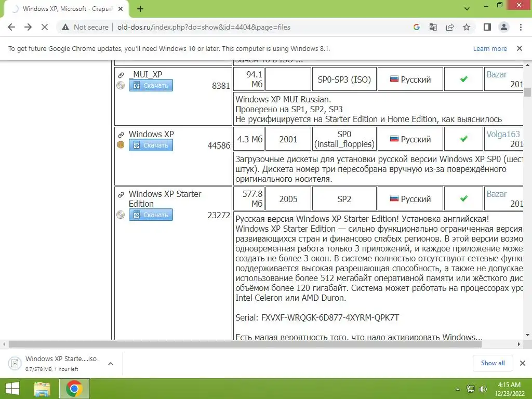
Task: Toggle Chrome side panel
Action: coord(487,27)
